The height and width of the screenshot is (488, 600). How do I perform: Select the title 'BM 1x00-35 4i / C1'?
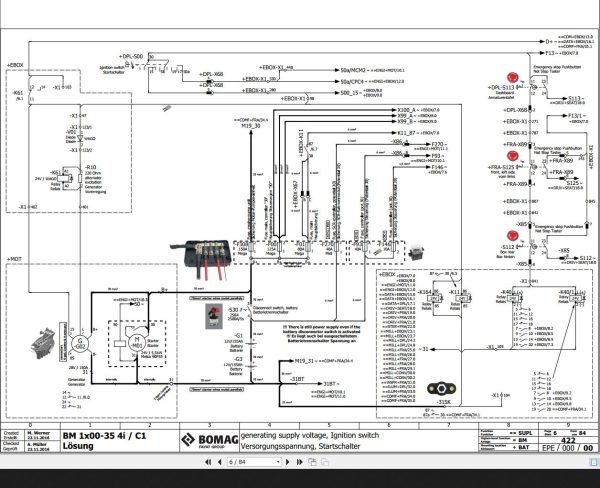104,436
